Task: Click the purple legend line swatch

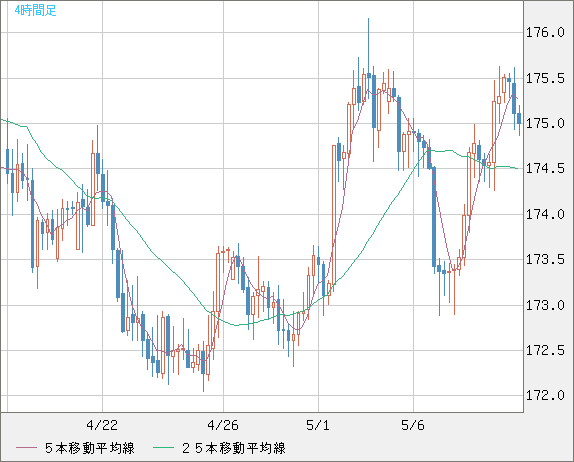Action: click(x=26, y=448)
